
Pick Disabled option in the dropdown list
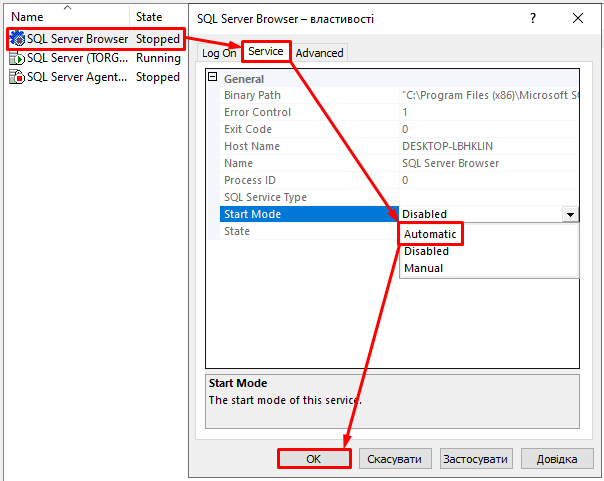coord(426,251)
